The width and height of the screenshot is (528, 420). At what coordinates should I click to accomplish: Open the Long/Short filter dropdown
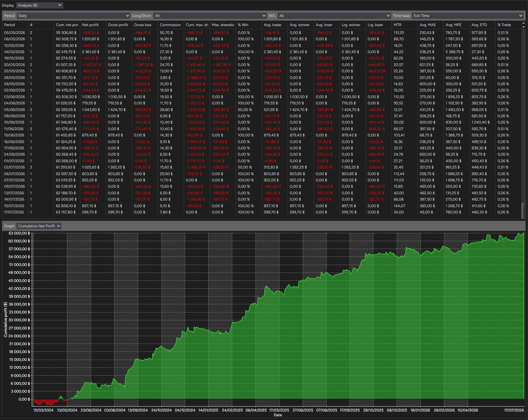click(x=210, y=16)
